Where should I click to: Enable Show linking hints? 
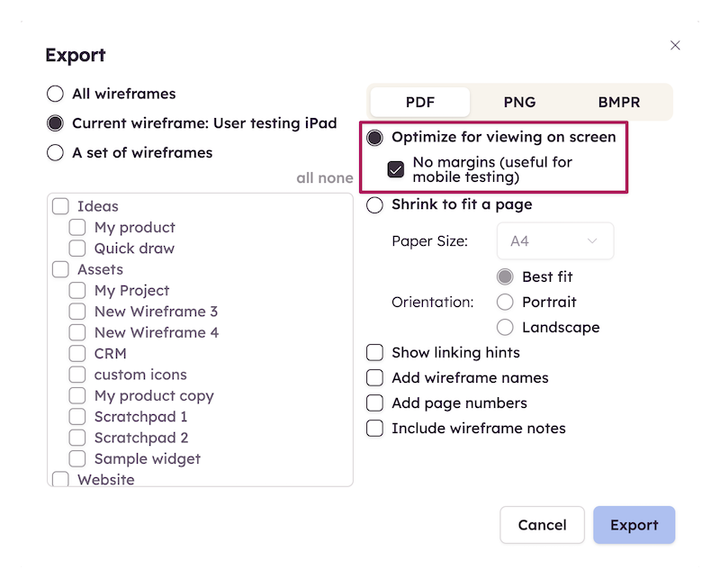click(x=375, y=353)
